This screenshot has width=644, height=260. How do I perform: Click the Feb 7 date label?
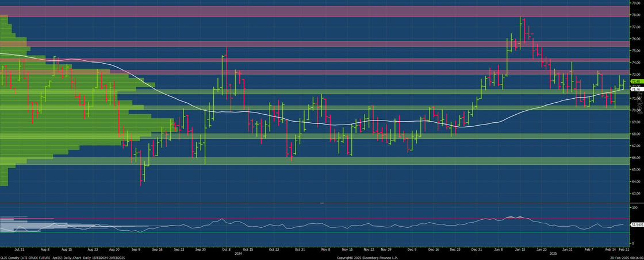pyautogui.click(x=589, y=249)
